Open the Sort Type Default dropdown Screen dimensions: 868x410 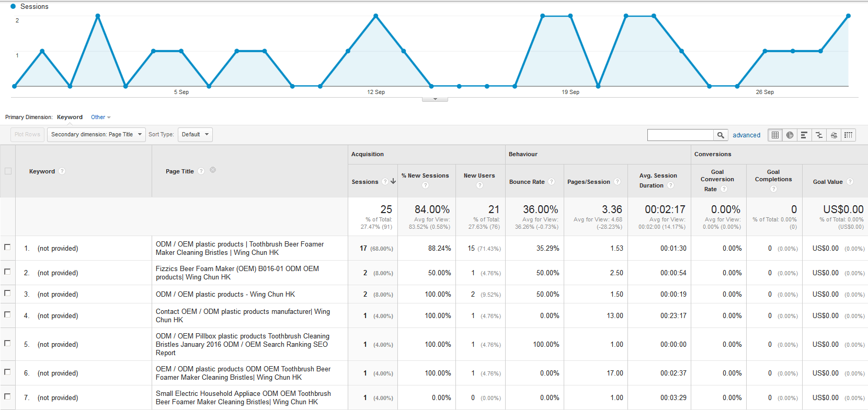(x=195, y=135)
